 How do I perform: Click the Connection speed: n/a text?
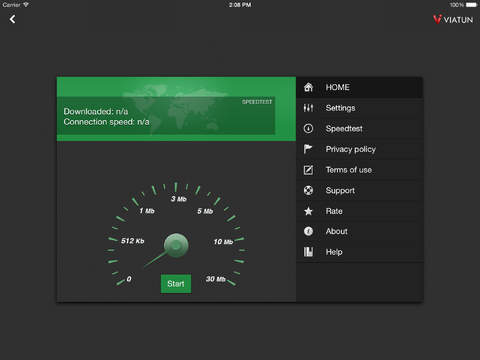(106, 122)
